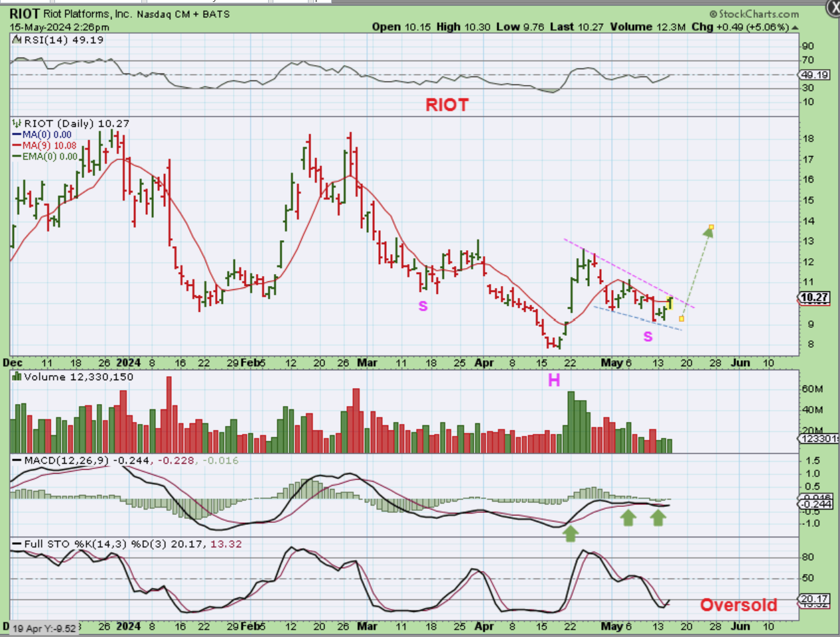Click the EMA(0) 0.00 legend entry
The width and height of the screenshot is (840, 637).
(x=45, y=157)
